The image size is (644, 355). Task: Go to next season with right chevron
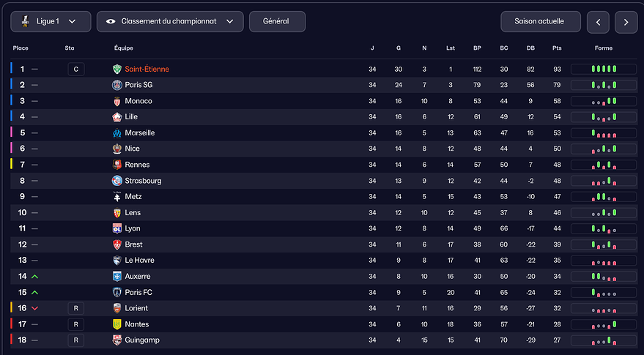[626, 22]
